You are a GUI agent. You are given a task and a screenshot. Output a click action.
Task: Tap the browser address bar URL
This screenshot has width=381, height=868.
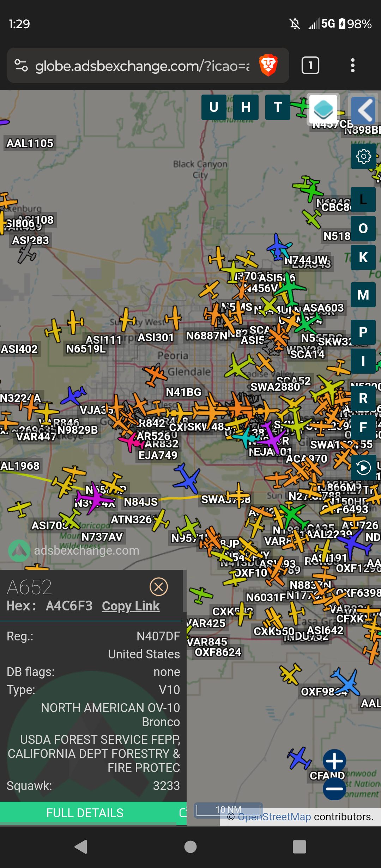point(142,66)
